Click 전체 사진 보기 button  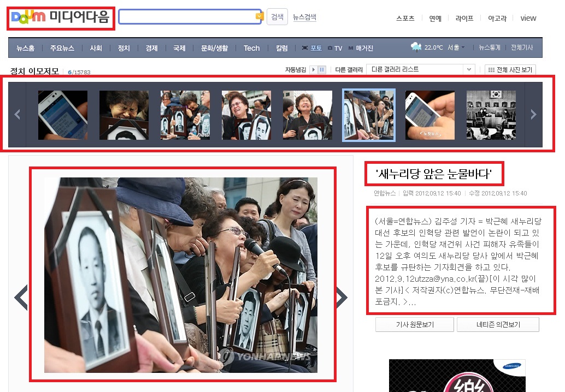click(x=510, y=70)
